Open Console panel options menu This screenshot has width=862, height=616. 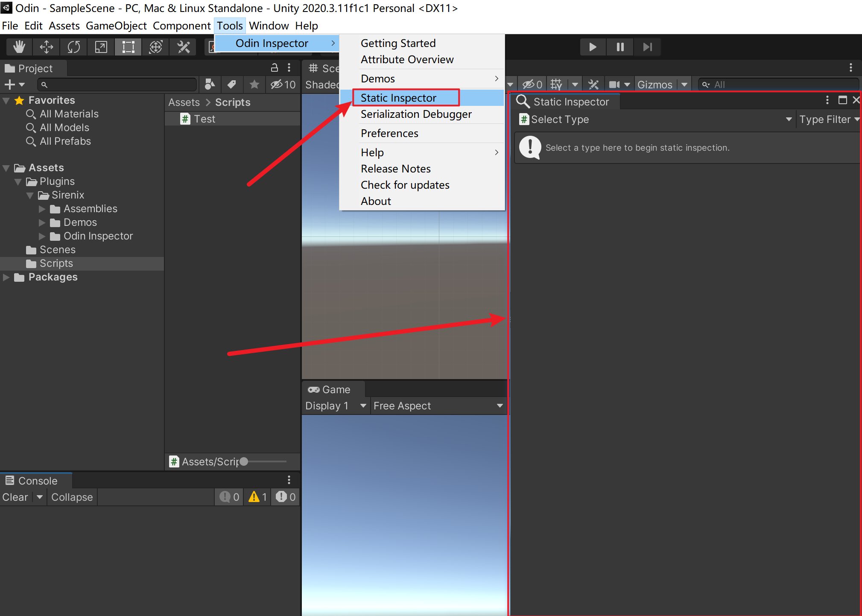[289, 480]
